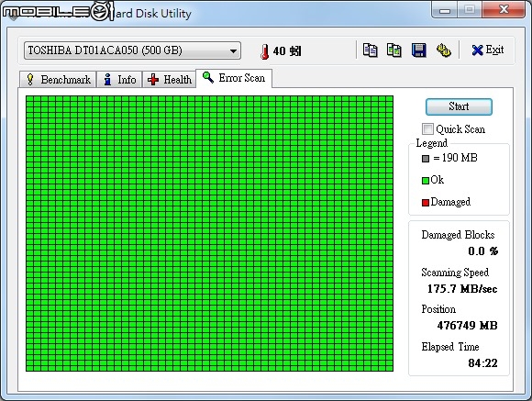Image resolution: width=532 pixels, height=401 pixels.
Task: Click the = 190 MB legend text
Action: (x=455, y=158)
